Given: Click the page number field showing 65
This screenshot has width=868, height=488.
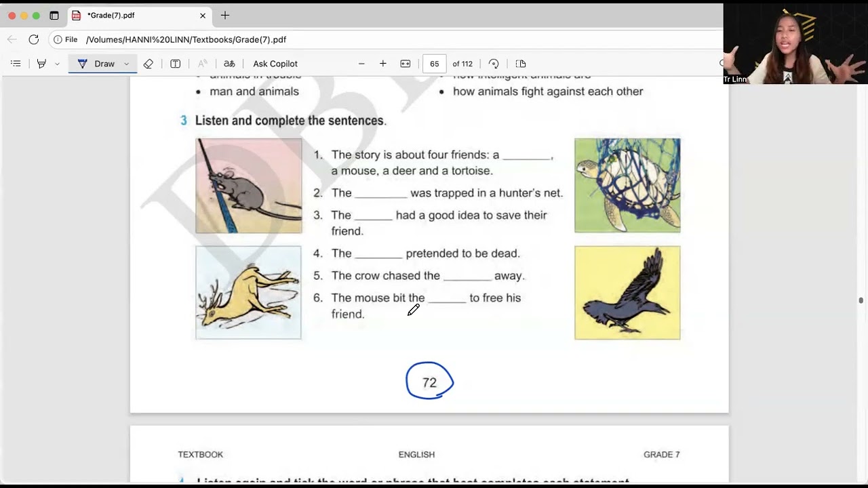Looking at the screenshot, I should 434,64.
